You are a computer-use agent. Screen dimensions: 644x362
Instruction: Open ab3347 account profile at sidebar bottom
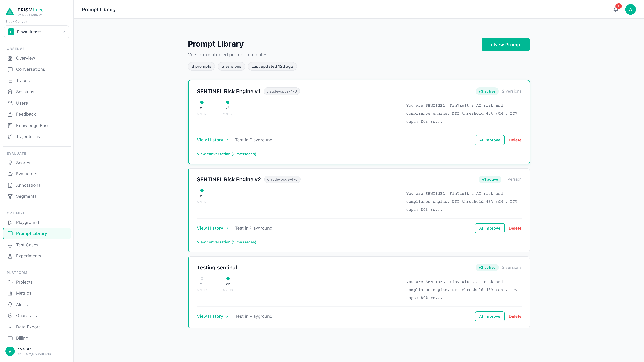pos(37,351)
